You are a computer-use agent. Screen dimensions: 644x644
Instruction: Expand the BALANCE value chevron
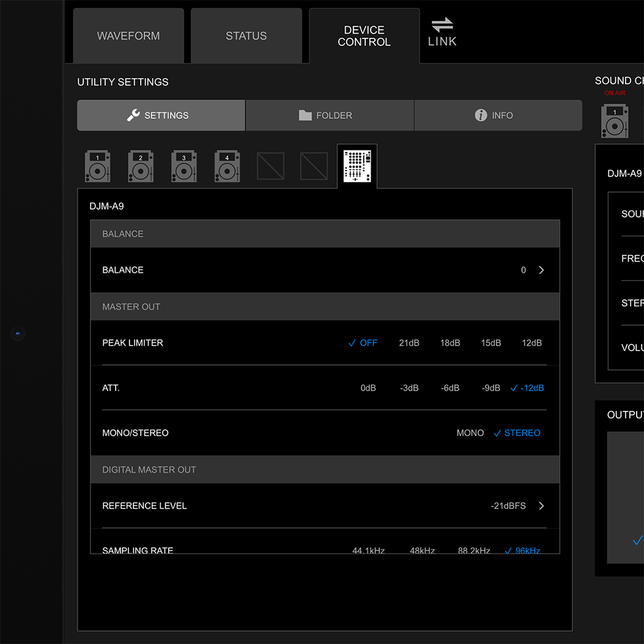pyautogui.click(x=541, y=270)
